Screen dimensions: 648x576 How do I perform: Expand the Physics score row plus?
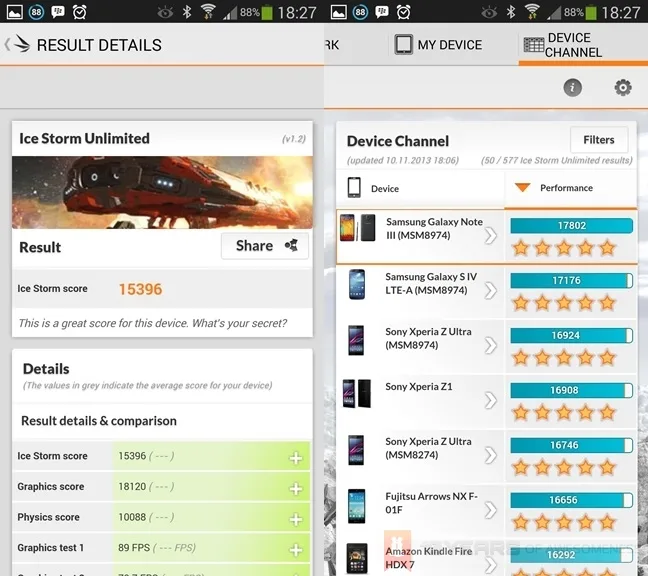tap(295, 519)
